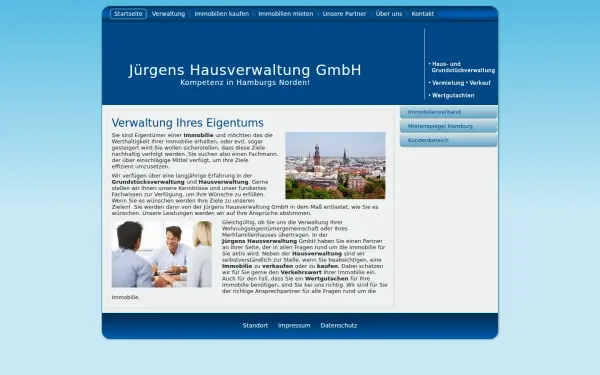Open the Mietenspiegel Hamburg sidebar link

click(x=448, y=126)
